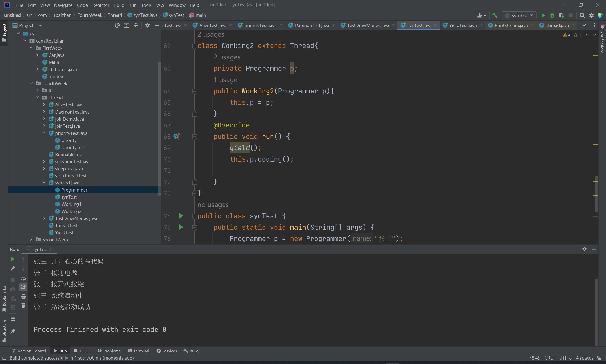Screen dimensions: 606x364
Task: Open the user account icon dropdown
Action: coord(481,15)
